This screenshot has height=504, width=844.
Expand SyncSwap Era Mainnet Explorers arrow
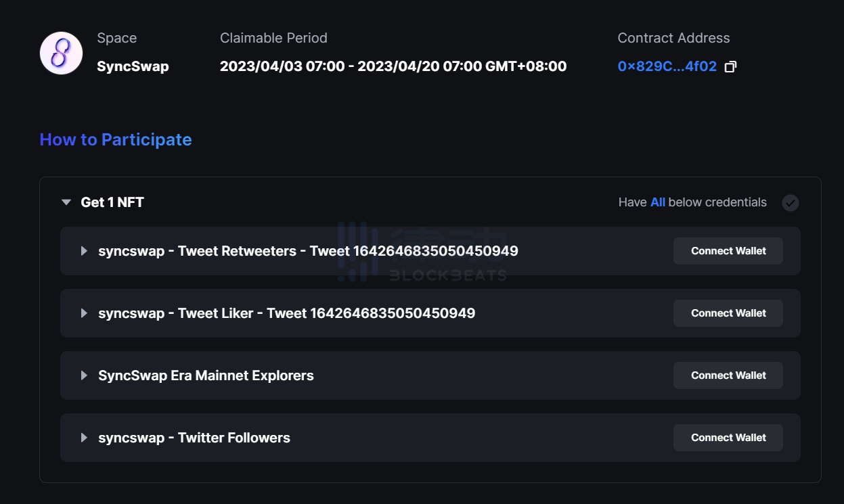click(84, 375)
